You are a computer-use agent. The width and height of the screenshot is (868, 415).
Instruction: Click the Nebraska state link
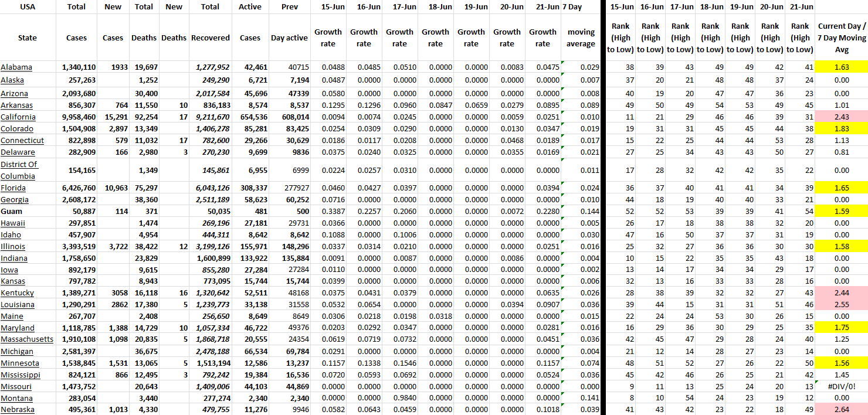(18, 410)
